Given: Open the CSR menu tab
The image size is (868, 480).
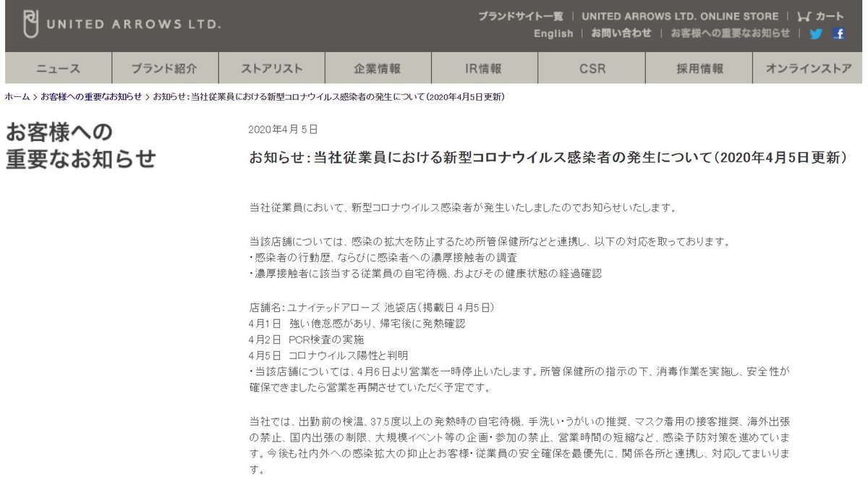Looking at the screenshot, I should pyautogui.click(x=592, y=69).
